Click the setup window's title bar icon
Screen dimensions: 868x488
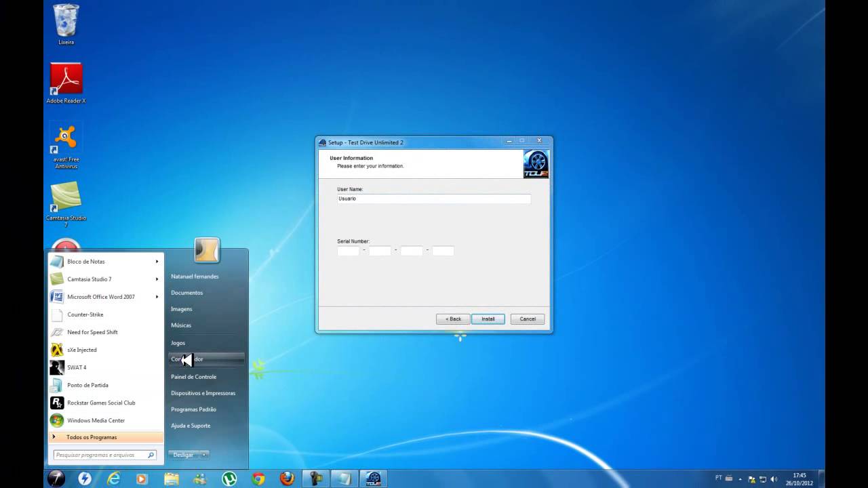click(x=323, y=142)
